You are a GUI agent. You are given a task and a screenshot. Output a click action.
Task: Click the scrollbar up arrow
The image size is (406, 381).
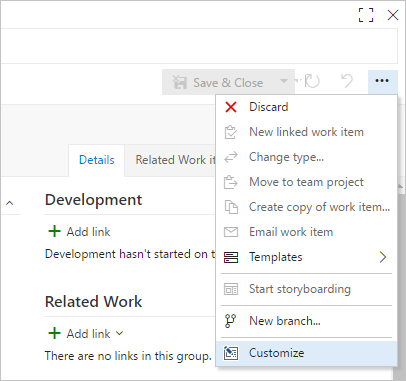400,186
